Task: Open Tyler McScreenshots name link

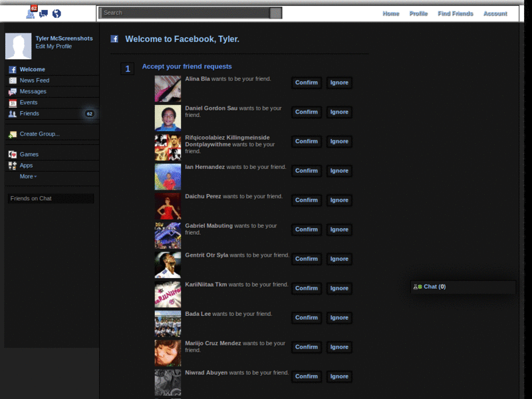Action: [x=64, y=39]
